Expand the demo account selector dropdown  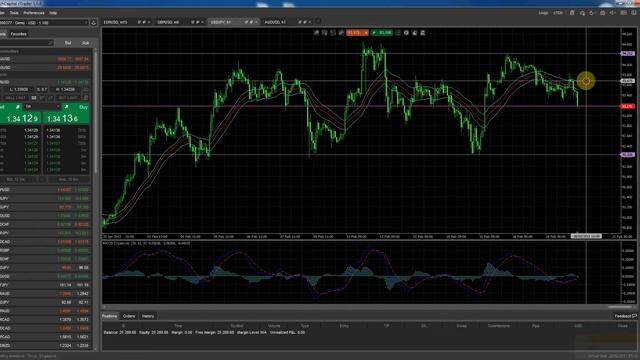click(44, 23)
